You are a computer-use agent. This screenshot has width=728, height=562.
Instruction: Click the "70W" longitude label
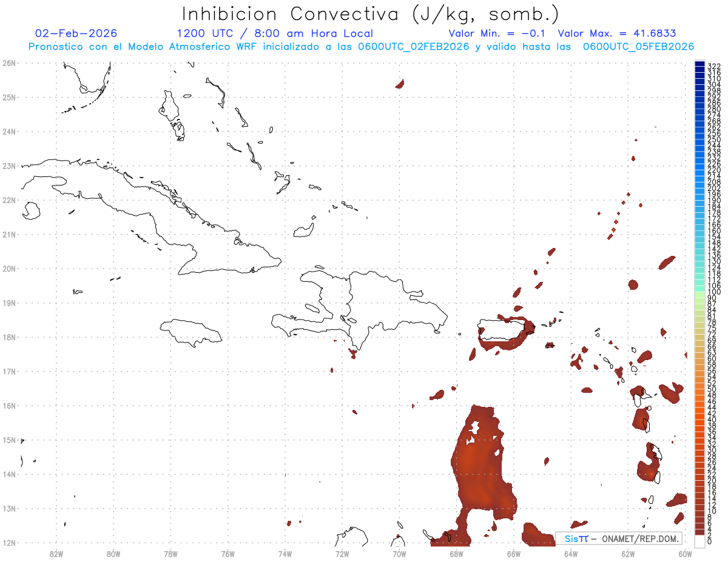pos(399,553)
